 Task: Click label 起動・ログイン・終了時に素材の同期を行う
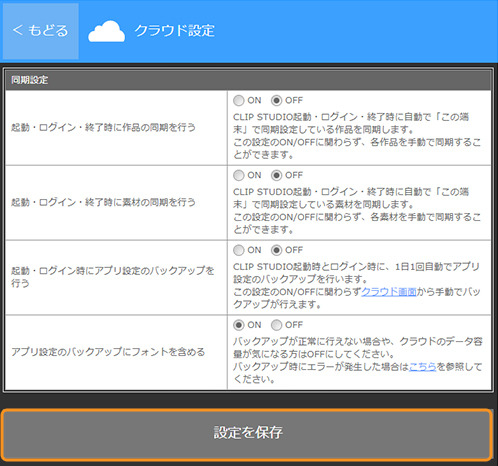point(103,202)
